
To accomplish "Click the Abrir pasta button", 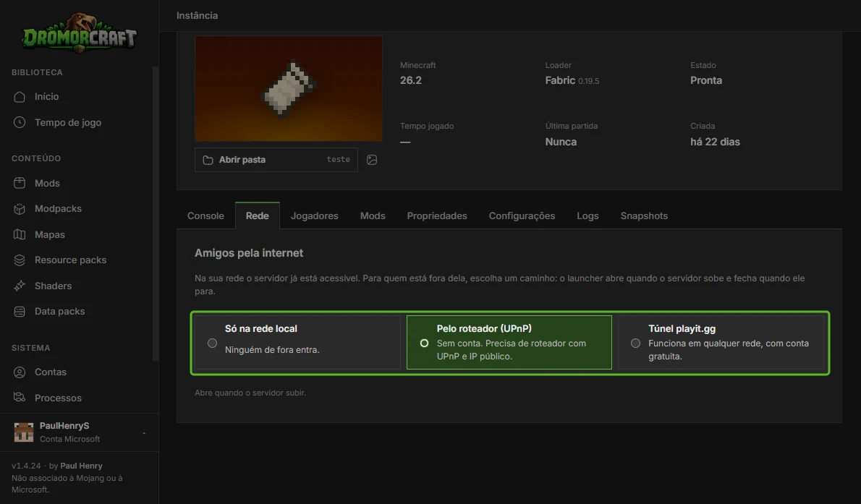I will click(x=276, y=160).
